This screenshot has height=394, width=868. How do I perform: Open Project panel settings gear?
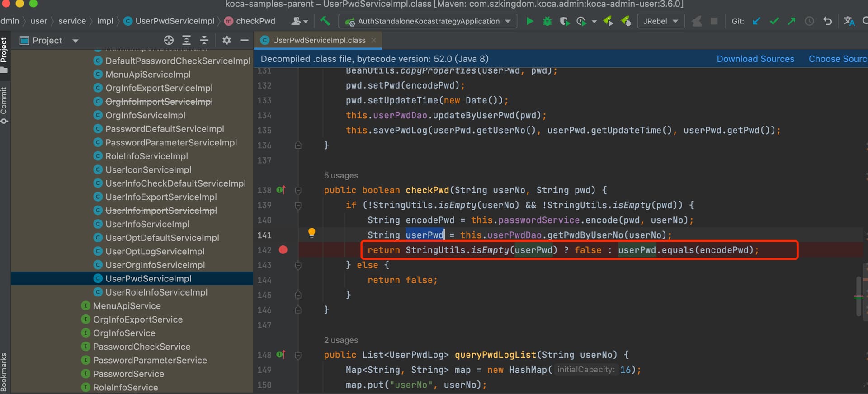[x=226, y=40]
